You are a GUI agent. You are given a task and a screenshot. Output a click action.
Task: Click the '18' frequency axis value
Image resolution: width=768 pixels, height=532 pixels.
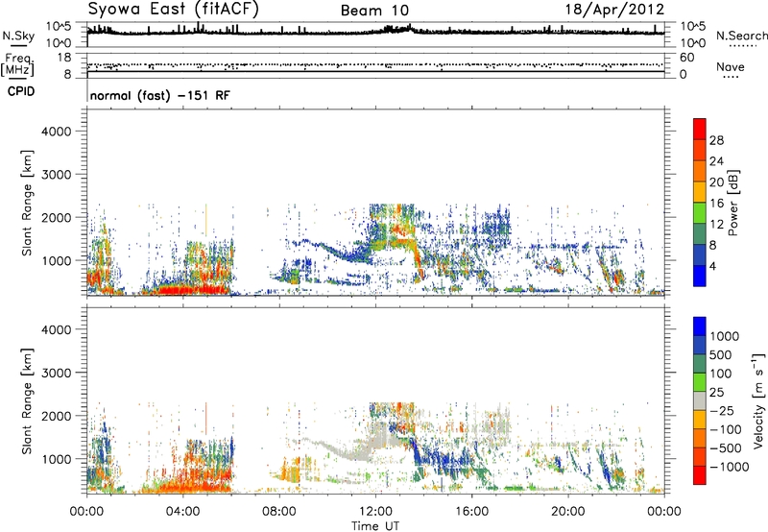click(63, 58)
